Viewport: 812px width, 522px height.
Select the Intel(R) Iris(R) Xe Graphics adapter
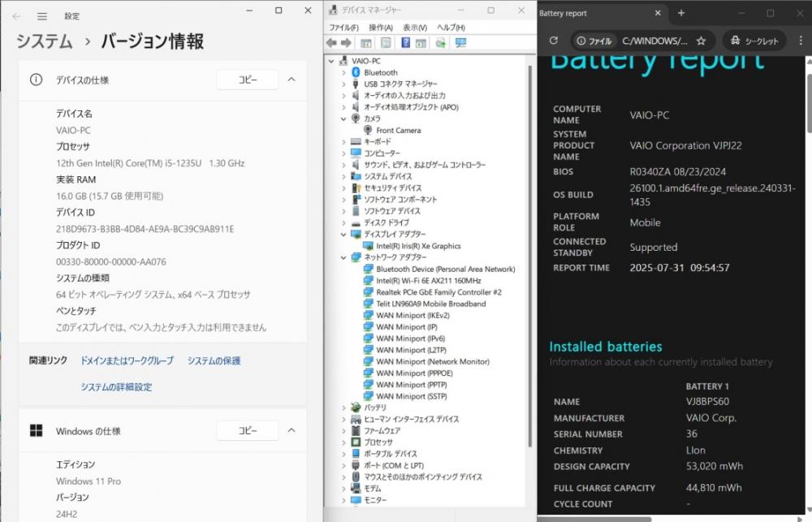pos(418,246)
